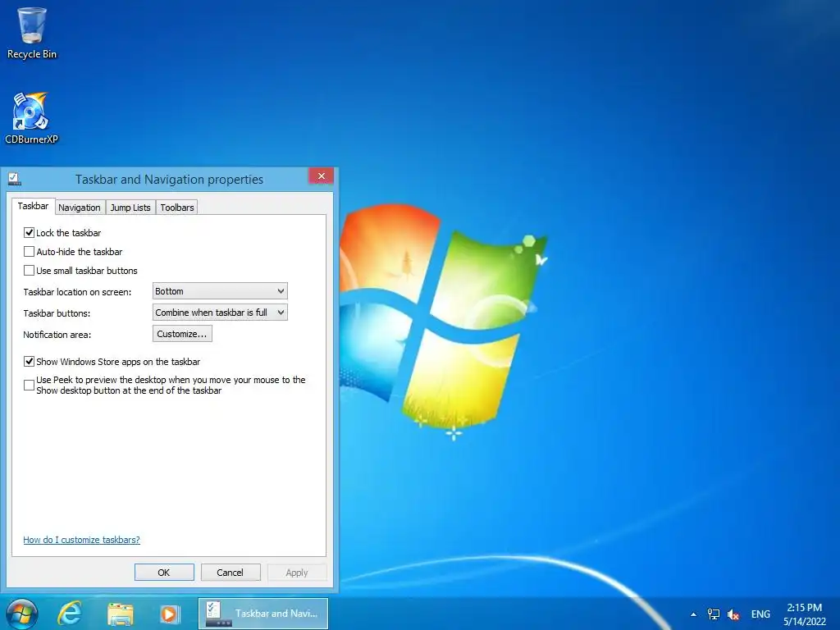Image resolution: width=840 pixels, height=630 pixels.
Task: Switch the ENG input language indicator
Action: coord(760,614)
